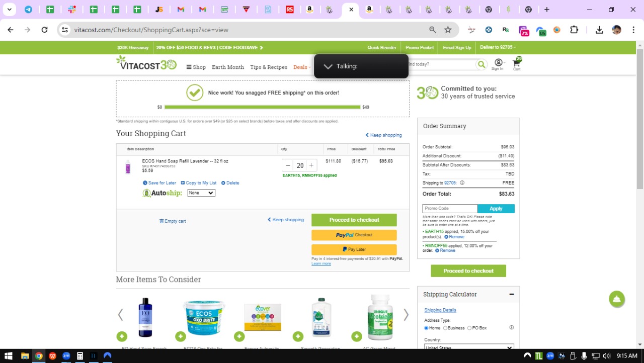Click the Windows Start button
The width and height of the screenshot is (644, 363).
[8, 356]
